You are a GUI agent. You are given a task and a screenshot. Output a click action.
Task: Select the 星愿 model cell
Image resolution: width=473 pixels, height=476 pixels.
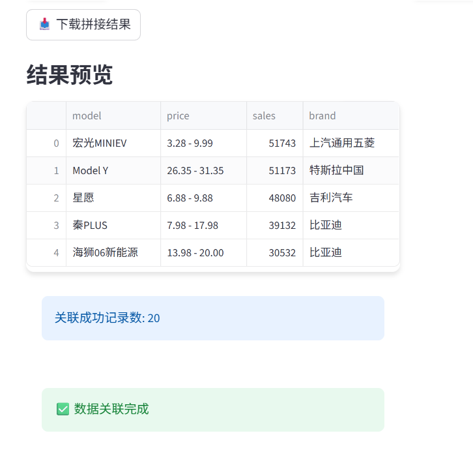click(x=113, y=198)
